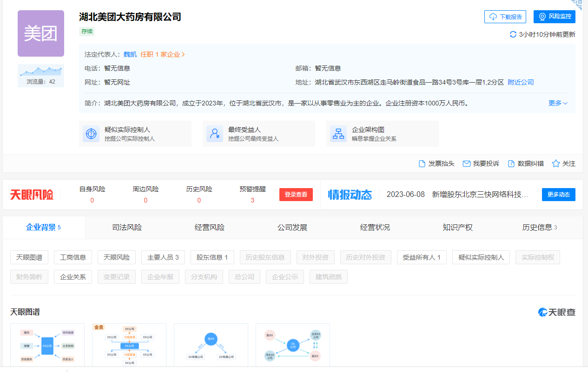Switch to the 知识产权 tab
The height and width of the screenshot is (372, 588).
point(457,228)
